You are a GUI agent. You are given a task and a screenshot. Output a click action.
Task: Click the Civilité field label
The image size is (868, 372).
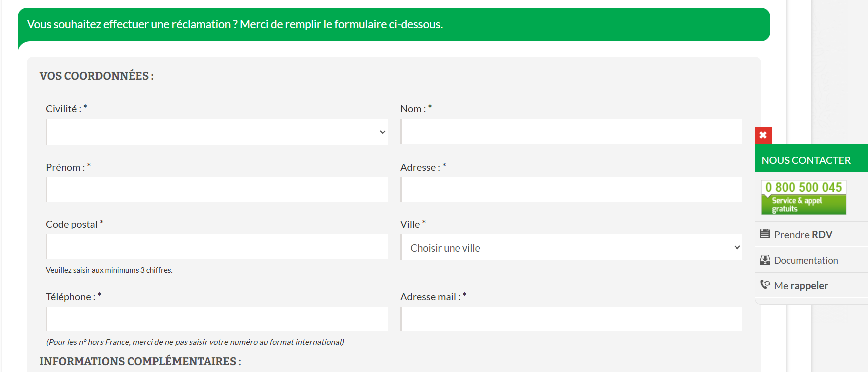click(x=63, y=109)
